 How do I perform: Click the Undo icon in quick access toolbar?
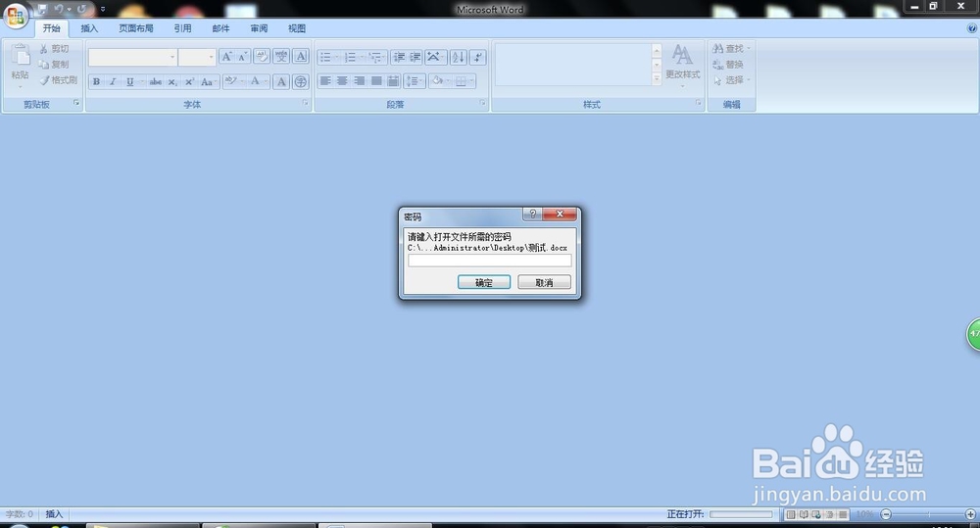59,10
